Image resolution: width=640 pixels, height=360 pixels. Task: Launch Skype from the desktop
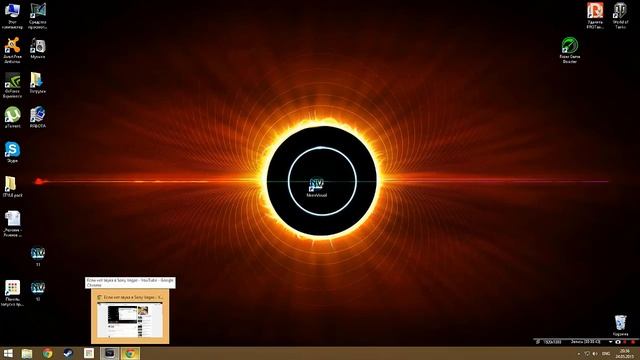coord(12,152)
